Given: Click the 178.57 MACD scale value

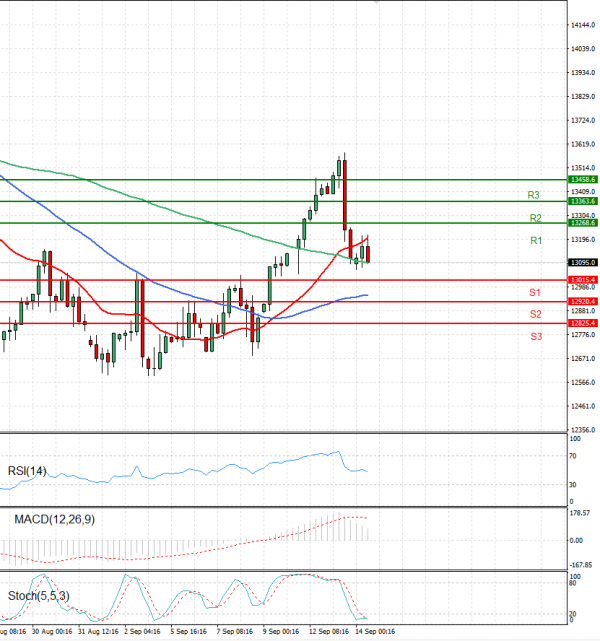Looking at the screenshot, I should tap(580, 513).
